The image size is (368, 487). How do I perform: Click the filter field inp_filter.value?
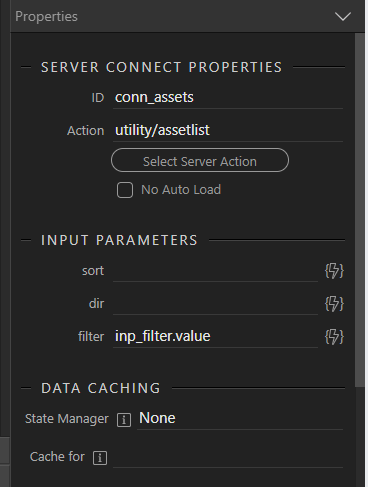coord(215,337)
